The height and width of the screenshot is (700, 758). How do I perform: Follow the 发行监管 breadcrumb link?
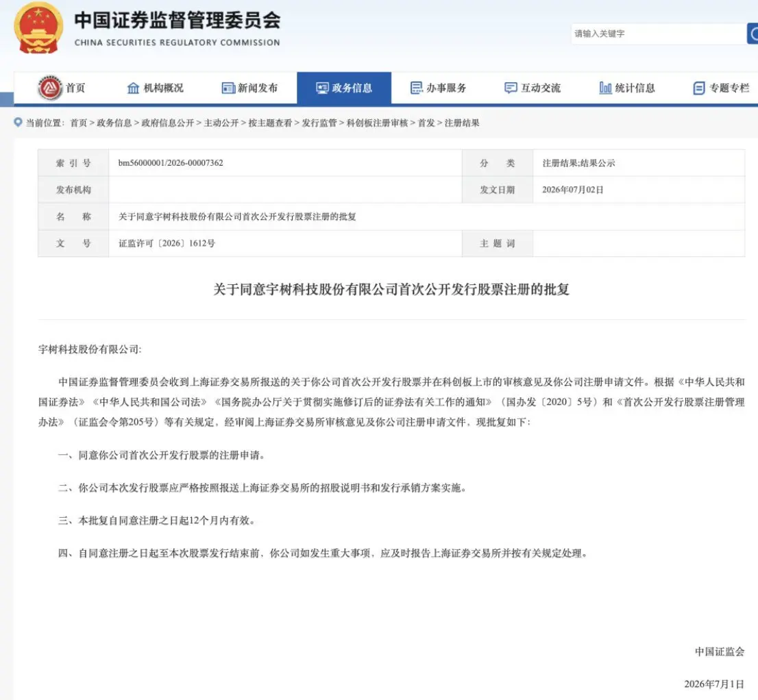319,123
